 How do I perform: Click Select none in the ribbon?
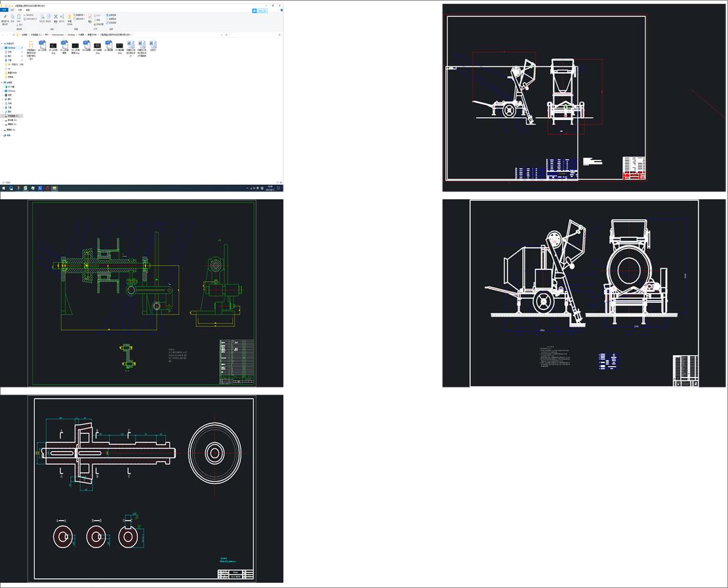(111, 19)
